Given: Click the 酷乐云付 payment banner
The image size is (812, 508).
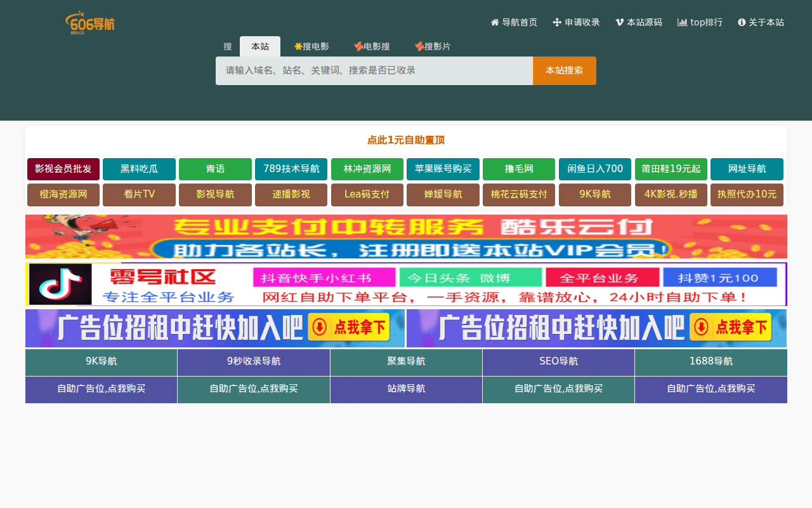Looking at the screenshot, I should (x=406, y=236).
